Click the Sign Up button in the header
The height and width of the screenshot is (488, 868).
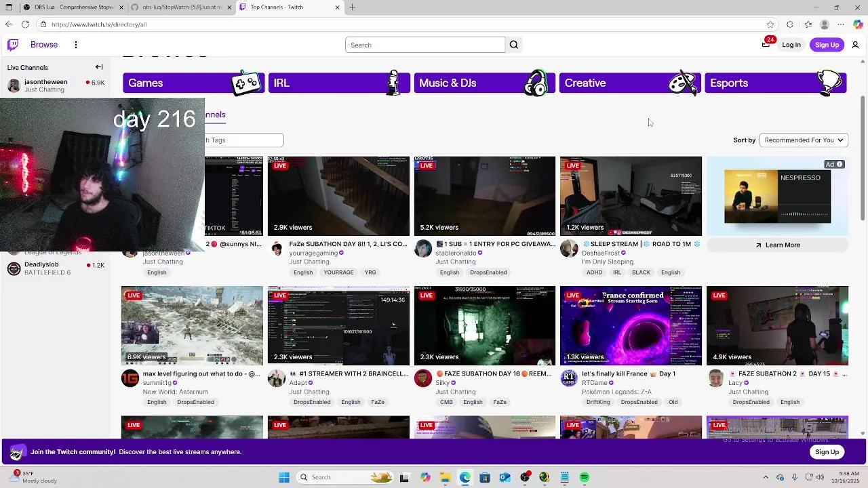point(827,45)
